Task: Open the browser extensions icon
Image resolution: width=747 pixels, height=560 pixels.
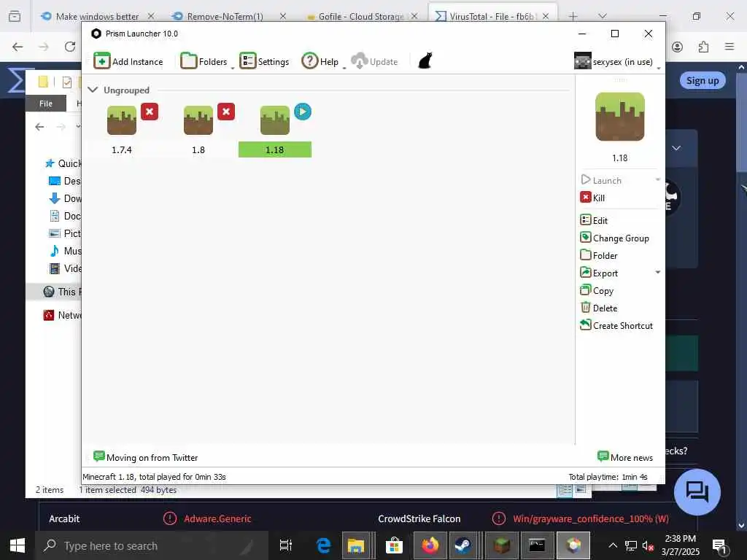Action: click(x=703, y=47)
